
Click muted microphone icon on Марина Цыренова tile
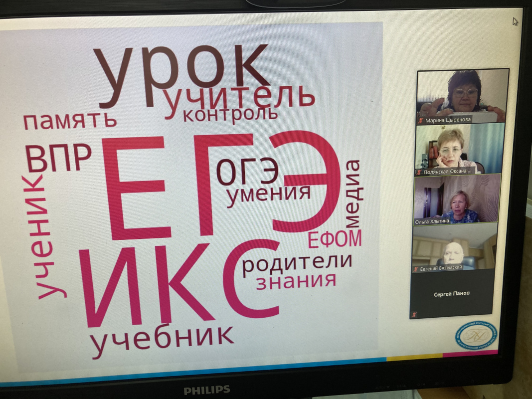click(420, 120)
